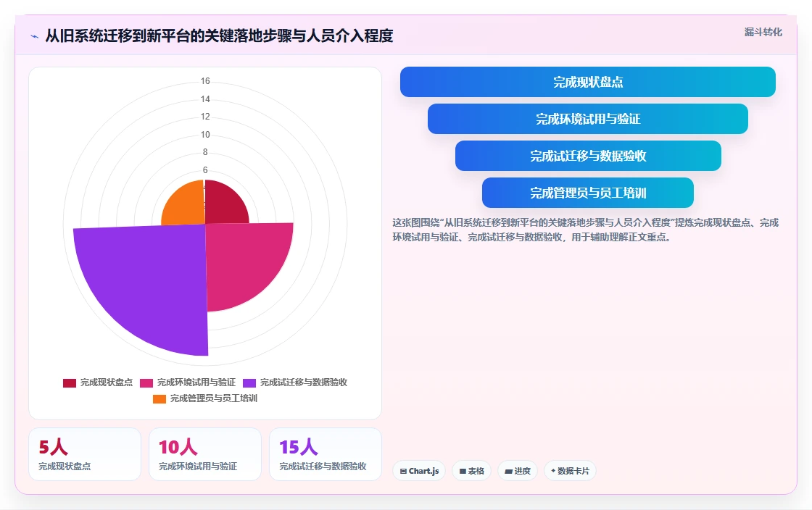Click the 完成环境试用与验证 caption under 10人
812x510 pixels.
pyautogui.click(x=198, y=466)
